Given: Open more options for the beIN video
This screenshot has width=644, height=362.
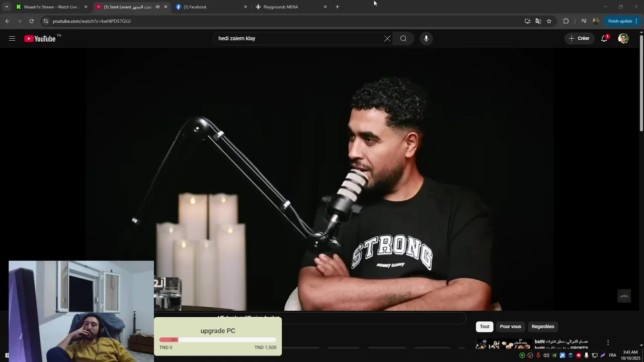Looking at the screenshot, I should (608, 342).
